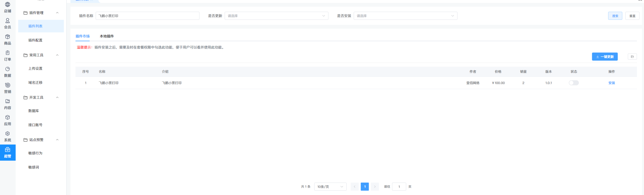Click the 介绍 column header
The height and width of the screenshot is (195, 644).
(165, 72)
